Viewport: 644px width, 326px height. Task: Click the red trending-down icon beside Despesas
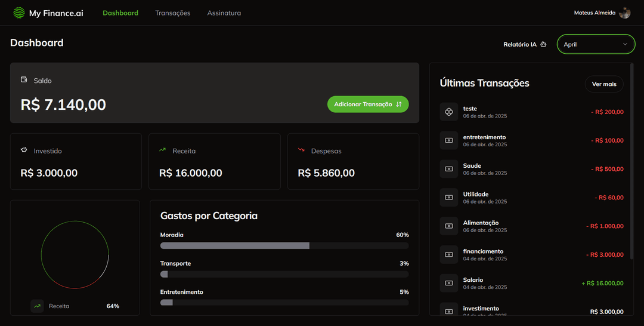pos(301,150)
